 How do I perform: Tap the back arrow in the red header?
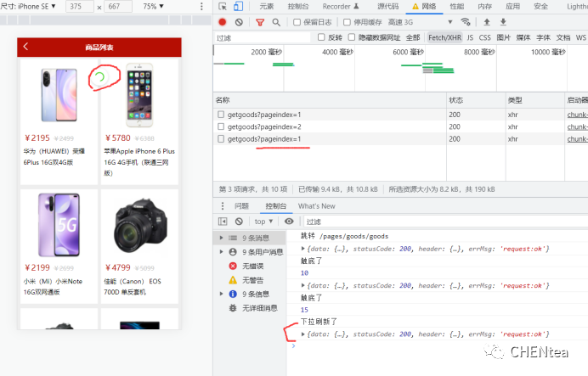point(25,47)
